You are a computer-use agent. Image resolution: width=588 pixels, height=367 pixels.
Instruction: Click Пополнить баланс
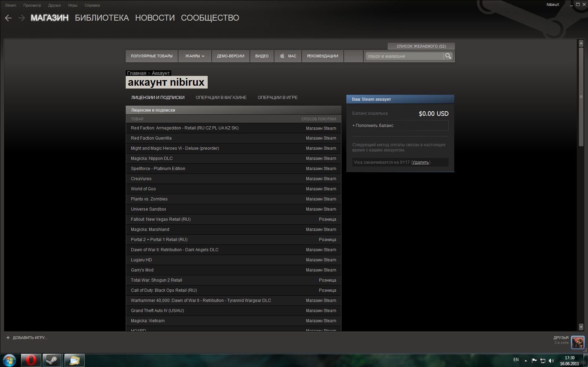[x=400, y=126]
